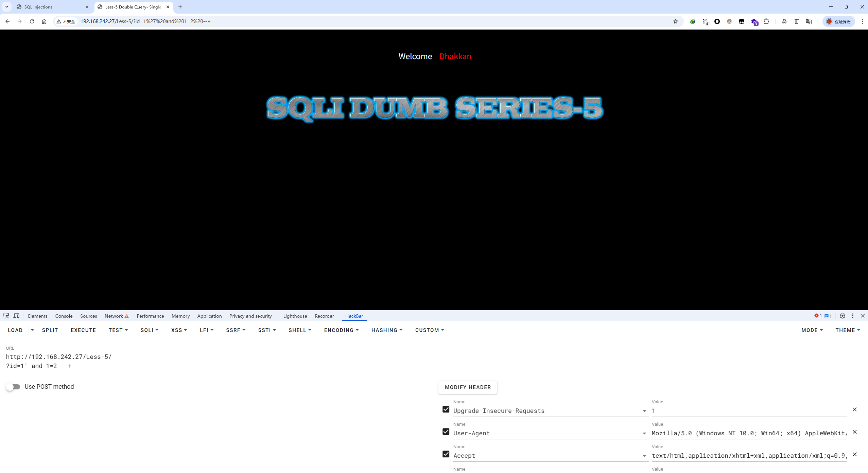Switch to the Elements tab

(x=38, y=316)
